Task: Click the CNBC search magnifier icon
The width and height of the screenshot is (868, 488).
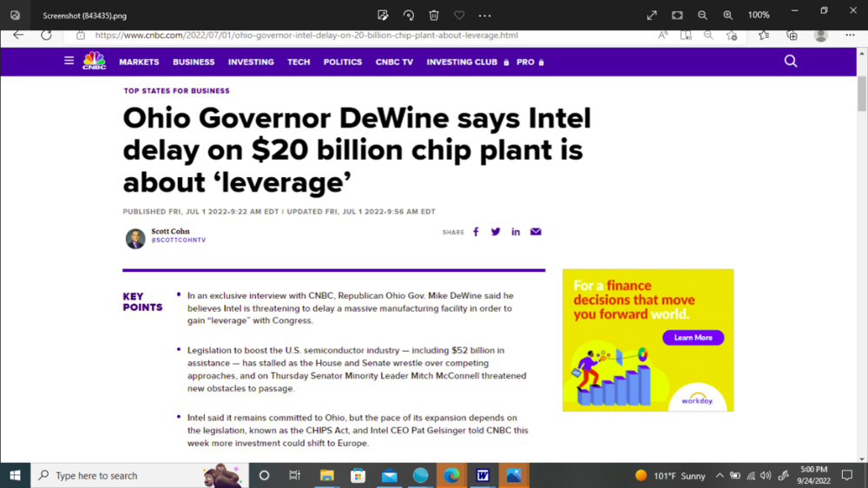Action: pyautogui.click(x=791, y=61)
